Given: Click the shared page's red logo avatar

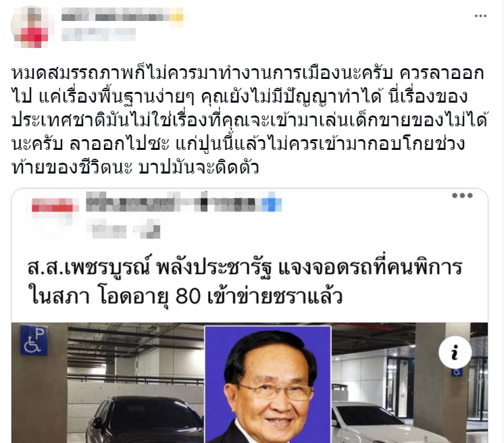Looking at the screenshot, I should click(x=55, y=209).
